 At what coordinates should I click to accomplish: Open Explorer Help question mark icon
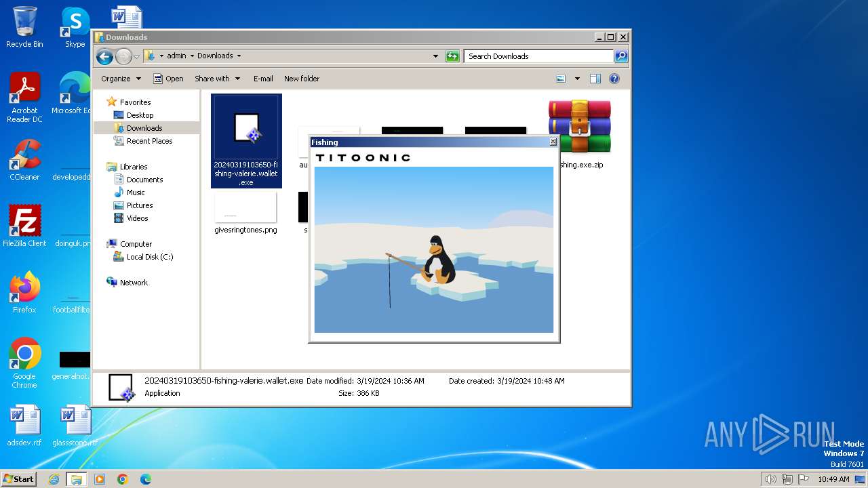(614, 79)
